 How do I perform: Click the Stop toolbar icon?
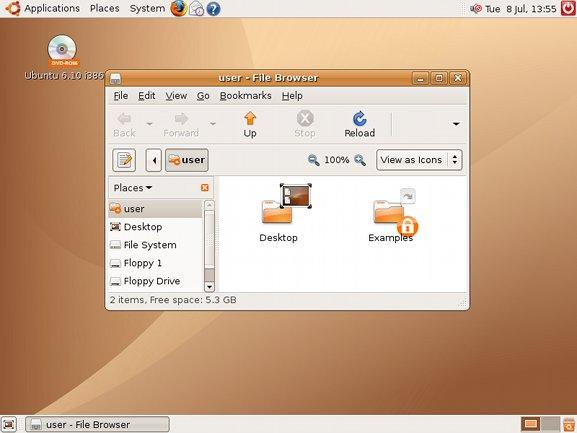tap(305, 119)
